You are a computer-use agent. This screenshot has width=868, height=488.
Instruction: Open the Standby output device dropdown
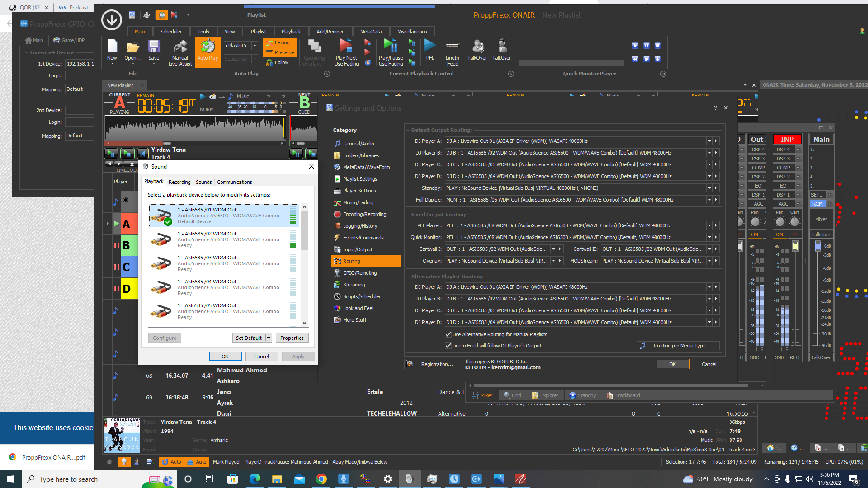coord(709,188)
